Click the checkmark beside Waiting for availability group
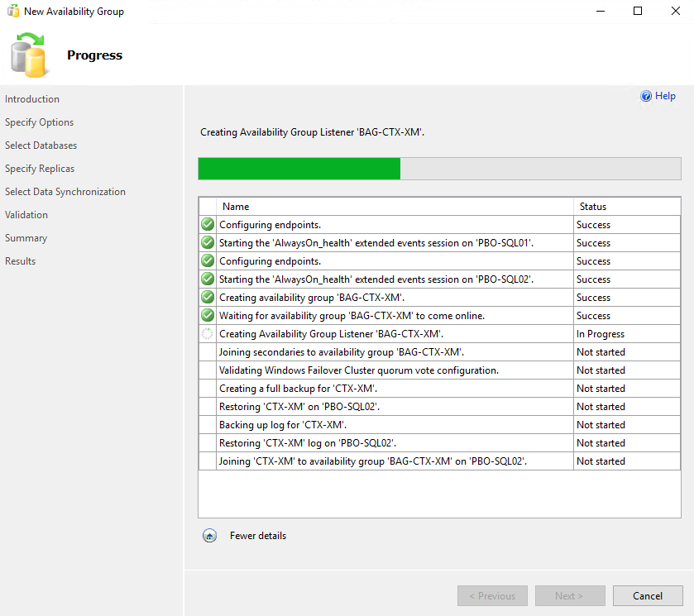The height and width of the screenshot is (616, 694). pos(208,316)
